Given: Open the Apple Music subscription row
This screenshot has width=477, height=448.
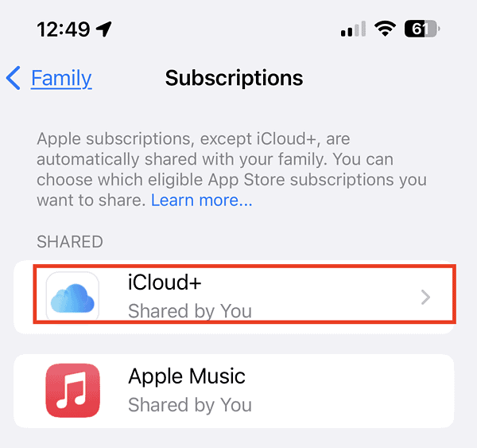Looking at the screenshot, I should pyautogui.click(x=234, y=391).
